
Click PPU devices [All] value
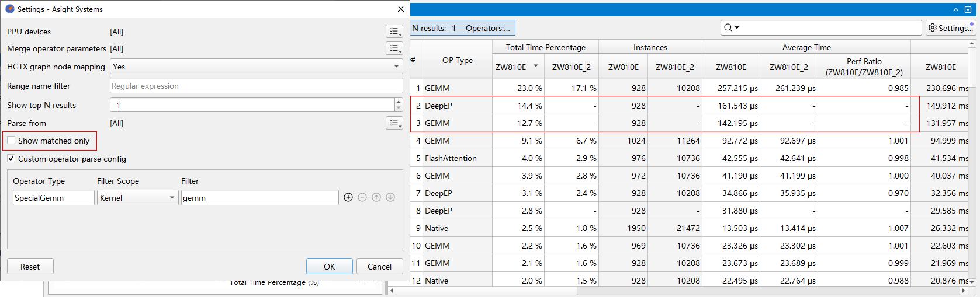click(x=117, y=32)
